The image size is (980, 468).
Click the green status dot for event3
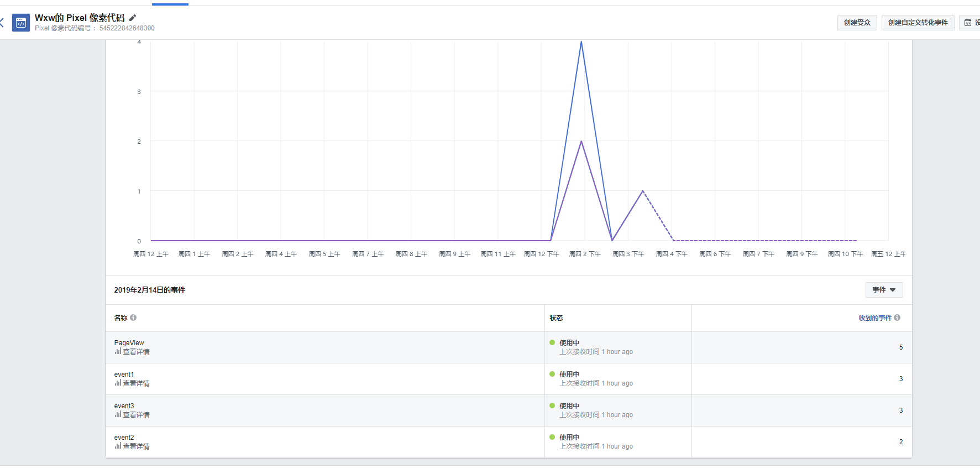(552, 405)
